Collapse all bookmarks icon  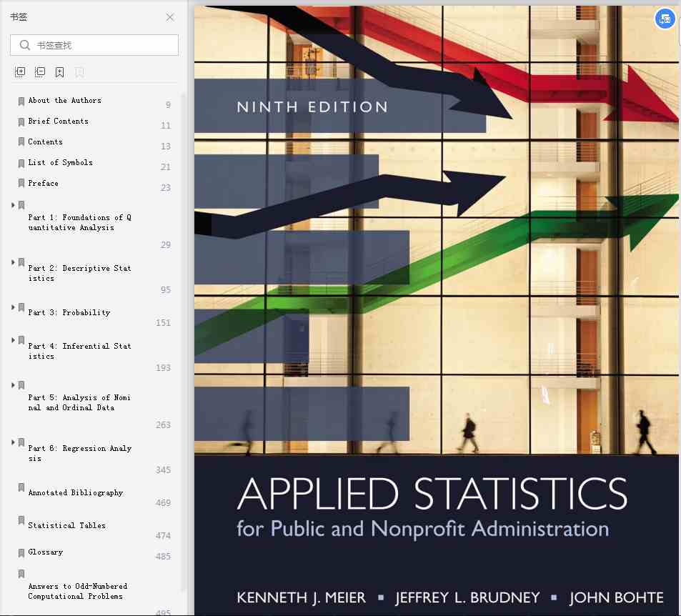(x=40, y=72)
